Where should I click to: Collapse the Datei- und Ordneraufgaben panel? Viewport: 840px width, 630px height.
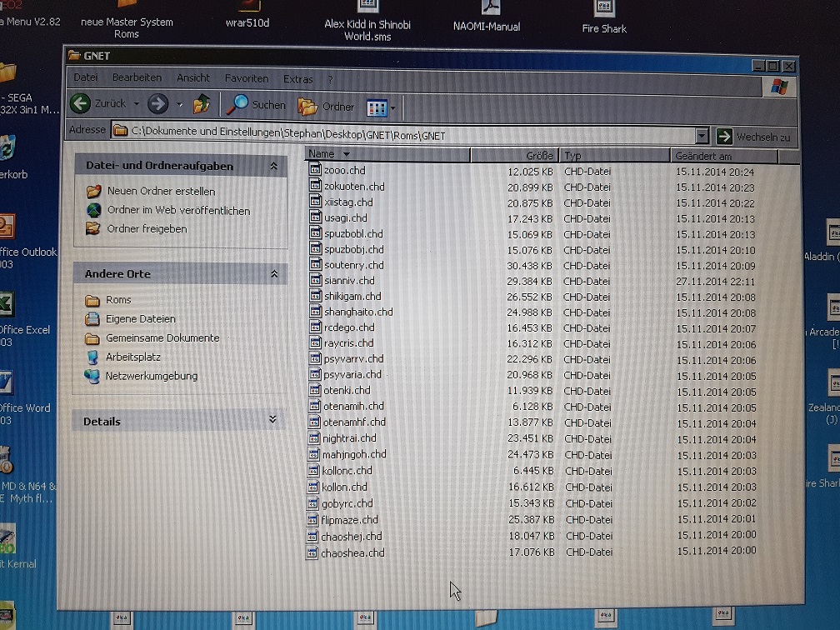click(x=273, y=166)
